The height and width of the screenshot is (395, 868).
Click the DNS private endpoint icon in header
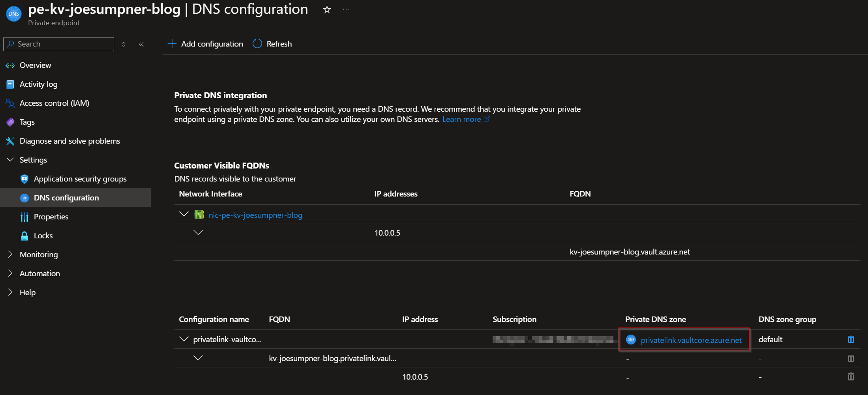point(14,14)
